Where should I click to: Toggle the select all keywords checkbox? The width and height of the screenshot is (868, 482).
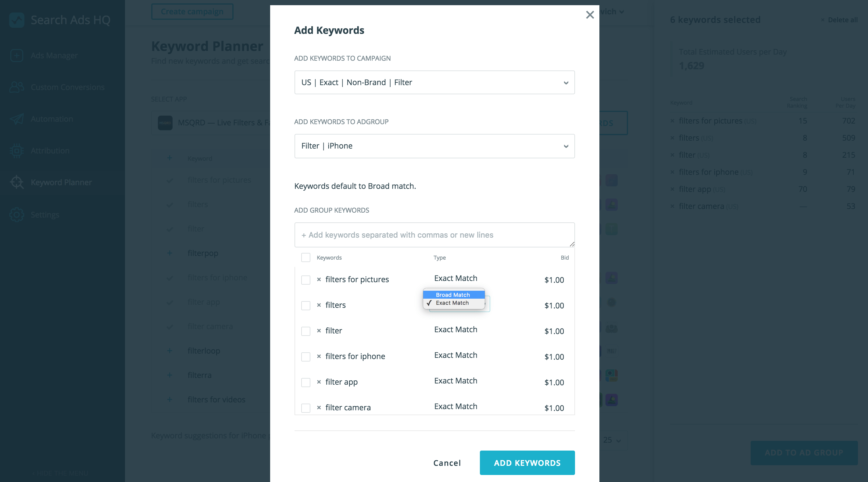point(305,257)
